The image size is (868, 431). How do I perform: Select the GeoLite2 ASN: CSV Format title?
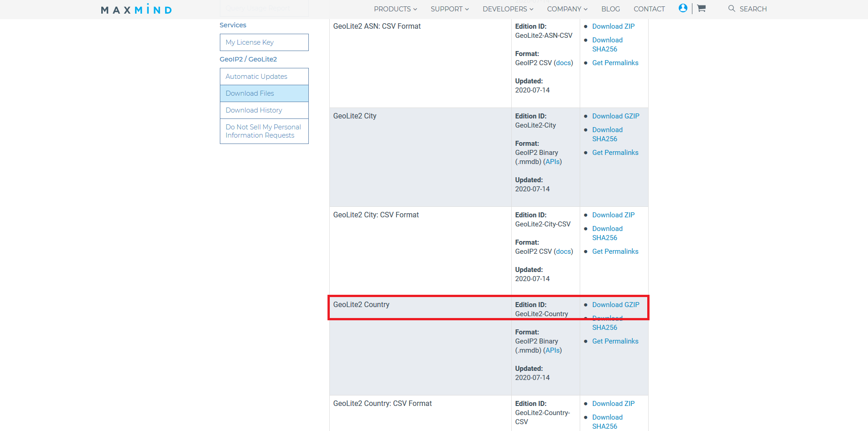click(377, 26)
